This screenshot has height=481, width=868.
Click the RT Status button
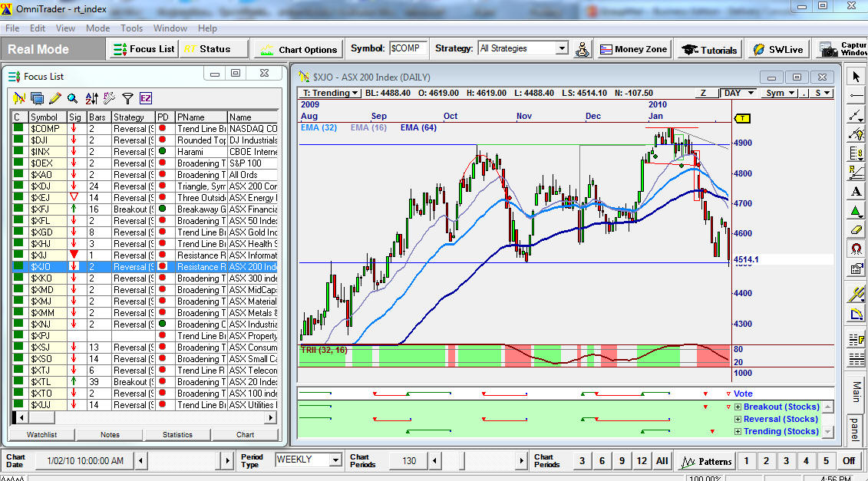coord(213,49)
